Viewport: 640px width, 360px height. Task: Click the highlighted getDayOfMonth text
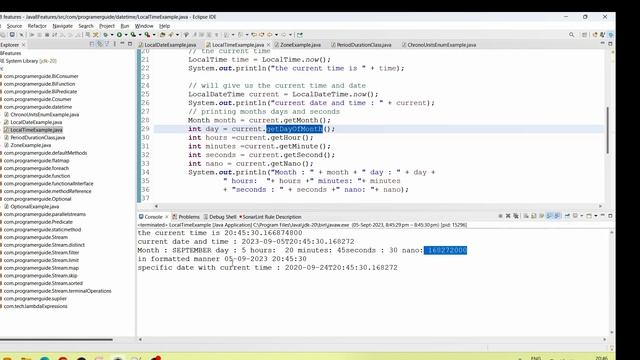pyautogui.click(x=294, y=129)
